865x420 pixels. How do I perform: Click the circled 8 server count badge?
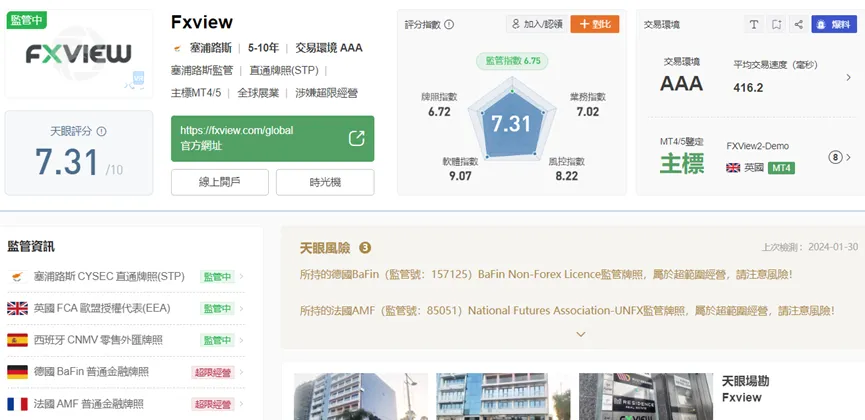coord(835,157)
